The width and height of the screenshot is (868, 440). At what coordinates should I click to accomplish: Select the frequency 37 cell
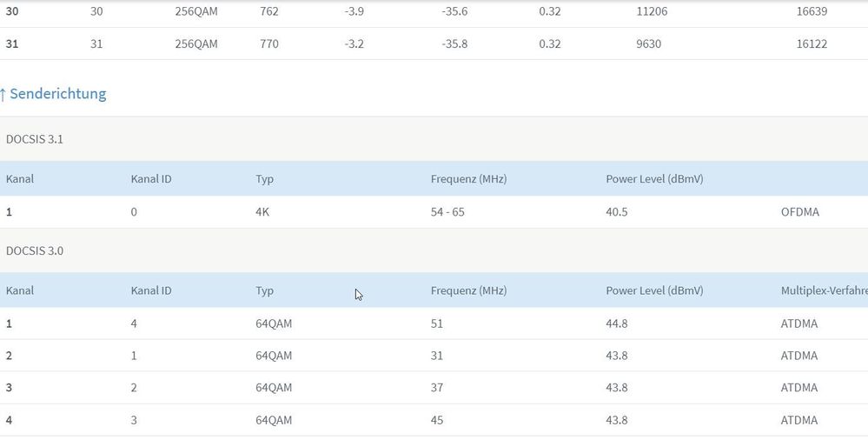[437, 388]
